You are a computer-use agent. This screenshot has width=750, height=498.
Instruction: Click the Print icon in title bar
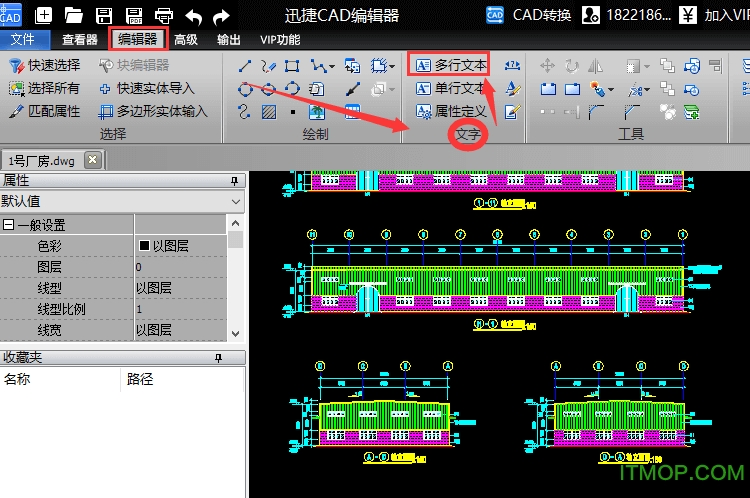coord(164,15)
